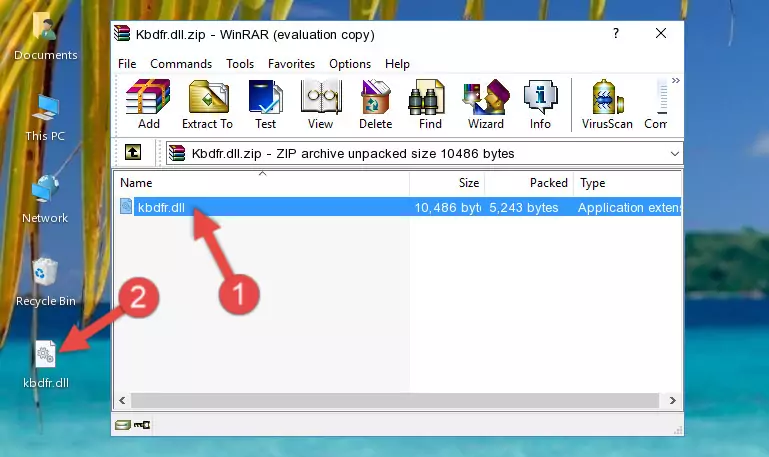Click the Application extension type cell

point(629,207)
